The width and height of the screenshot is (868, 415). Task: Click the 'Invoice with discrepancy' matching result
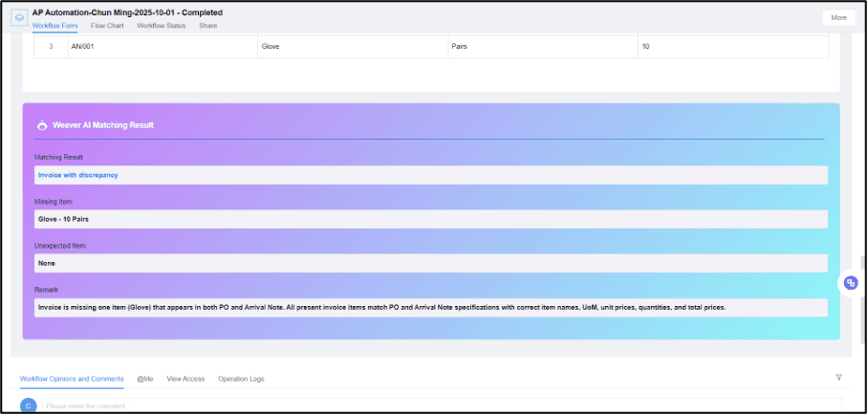click(x=431, y=175)
